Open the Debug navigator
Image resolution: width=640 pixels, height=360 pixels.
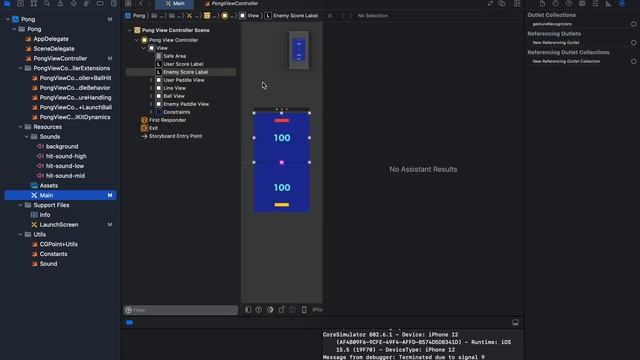pos(87,4)
